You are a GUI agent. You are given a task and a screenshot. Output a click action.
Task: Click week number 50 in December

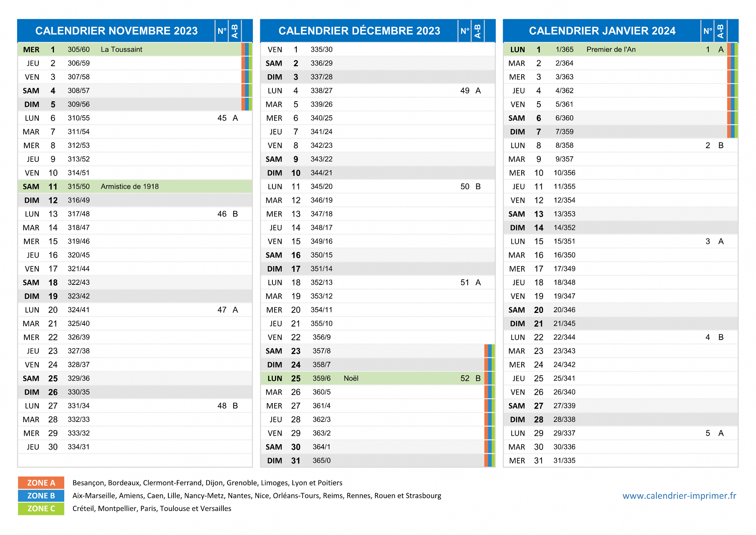click(465, 187)
